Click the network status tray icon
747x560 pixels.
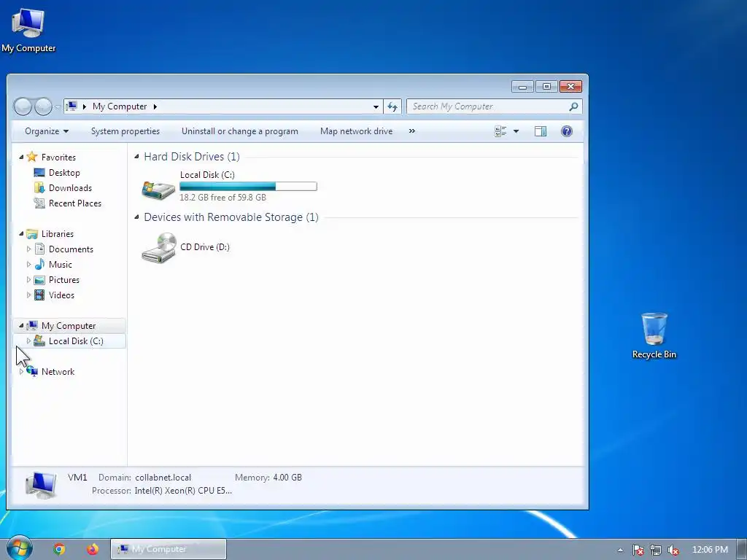click(x=656, y=550)
